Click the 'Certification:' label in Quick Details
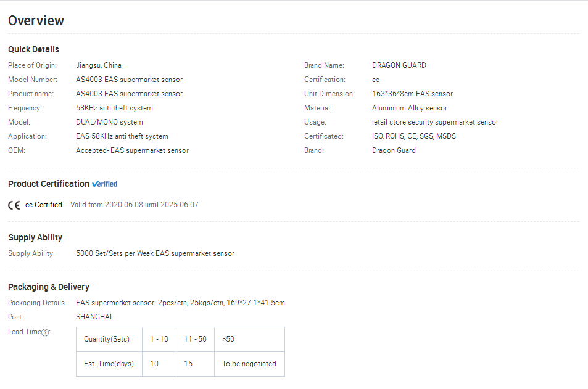 [x=325, y=80]
